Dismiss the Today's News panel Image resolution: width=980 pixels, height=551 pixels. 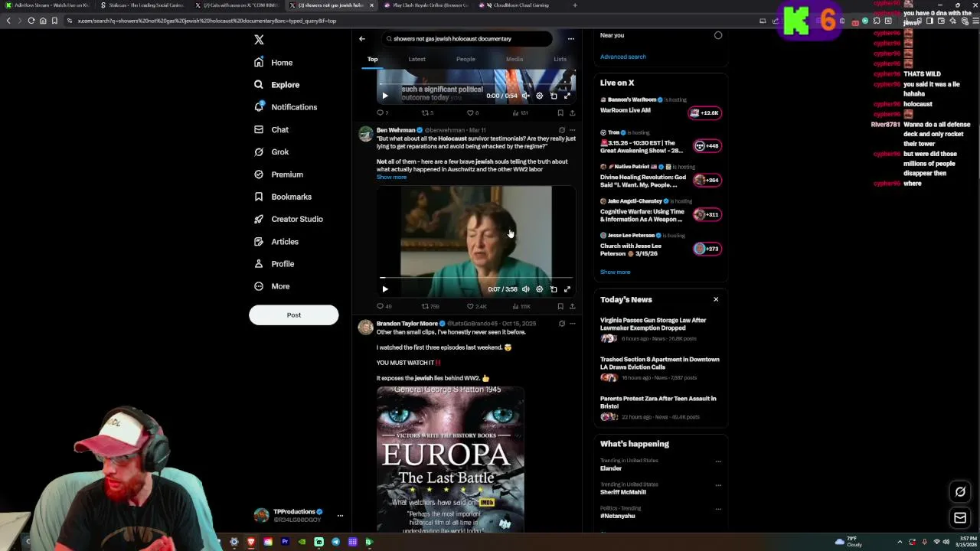tap(716, 299)
